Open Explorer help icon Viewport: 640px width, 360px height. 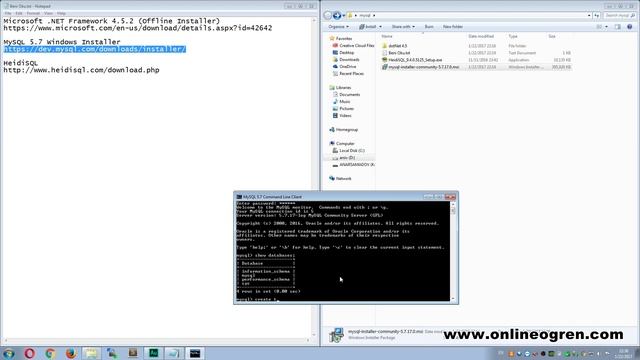pyautogui.click(x=629, y=27)
